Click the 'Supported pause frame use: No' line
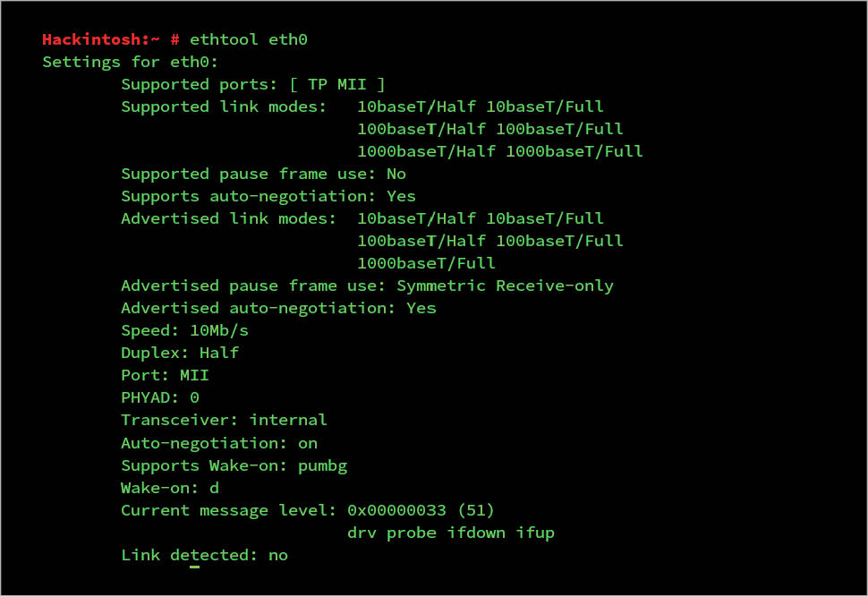Image resolution: width=868 pixels, height=597 pixels. point(263,174)
